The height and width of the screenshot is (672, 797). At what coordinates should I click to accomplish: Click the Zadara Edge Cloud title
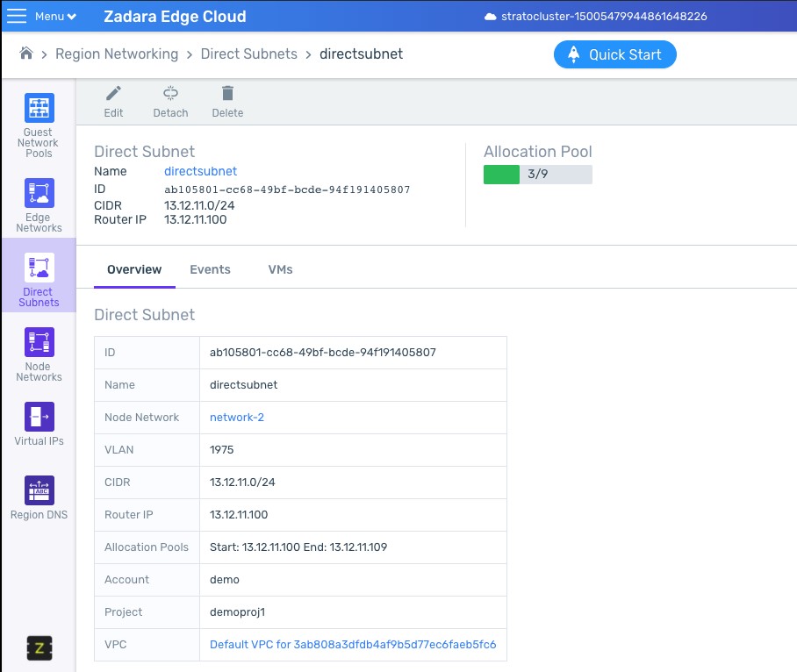pos(175,17)
